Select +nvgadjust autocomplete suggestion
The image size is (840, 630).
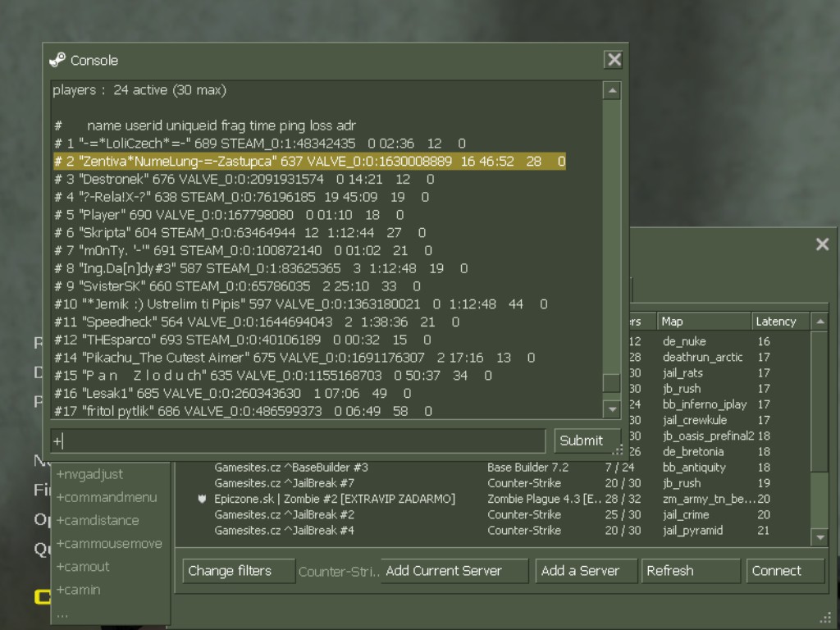pos(89,474)
